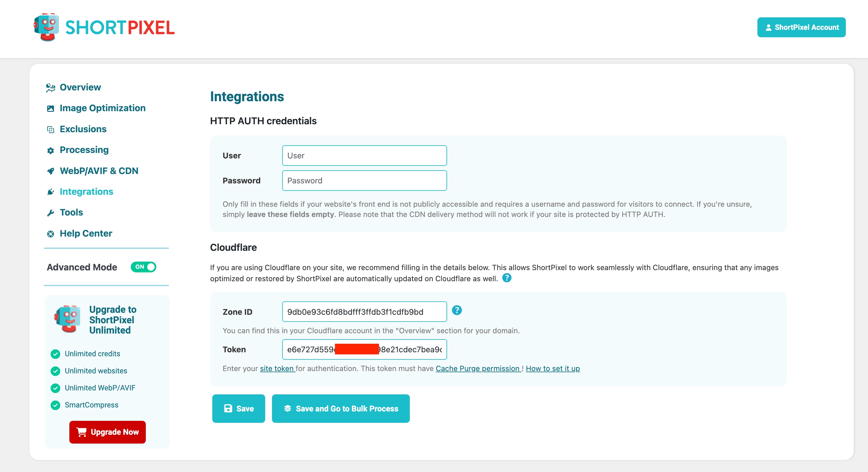Click the Unlimited credits text
The height and width of the screenshot is (472, 868).
click(92, 354)
